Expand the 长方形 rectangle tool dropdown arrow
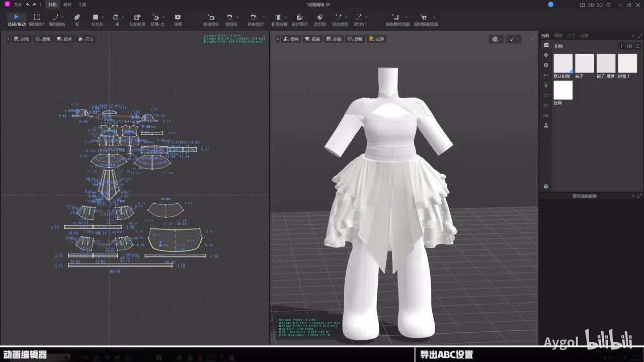644x362 pixels. pyautogui.click(x=103, y=17)
